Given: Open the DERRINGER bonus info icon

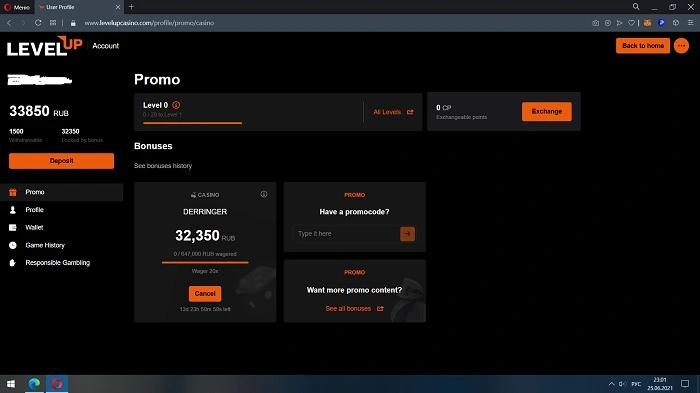Looking at the screenshot, I should [264, 194].
